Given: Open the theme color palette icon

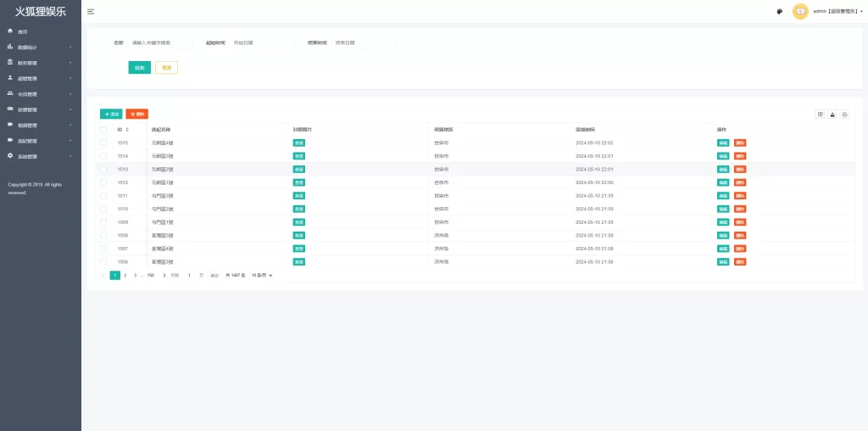Looking at the screenshot, I should [x=780, y=11].
